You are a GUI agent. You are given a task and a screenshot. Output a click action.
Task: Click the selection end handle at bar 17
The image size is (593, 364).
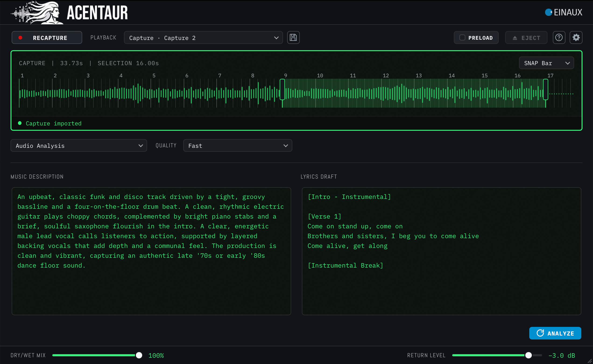coord(546,90)
